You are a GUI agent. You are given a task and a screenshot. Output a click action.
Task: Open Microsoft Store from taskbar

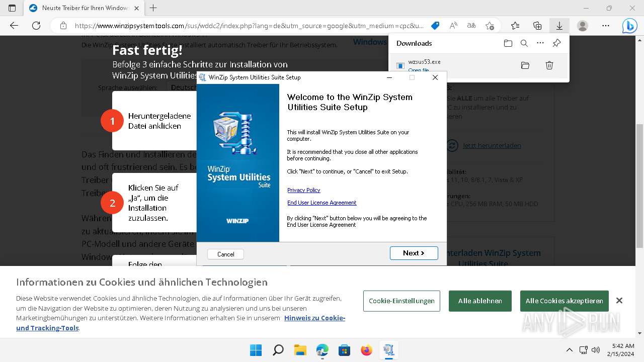coord(344,350)
